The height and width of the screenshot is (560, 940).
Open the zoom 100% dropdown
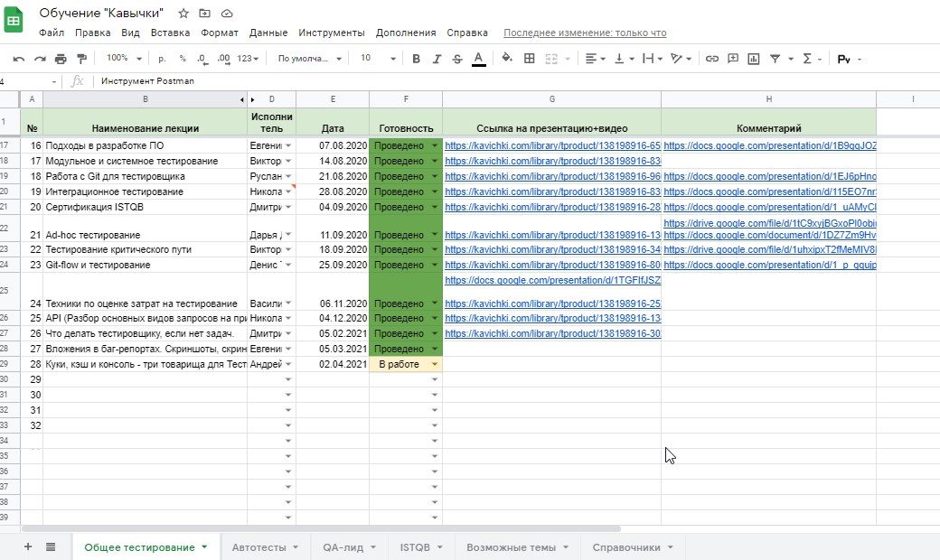(x=124, y=58)
